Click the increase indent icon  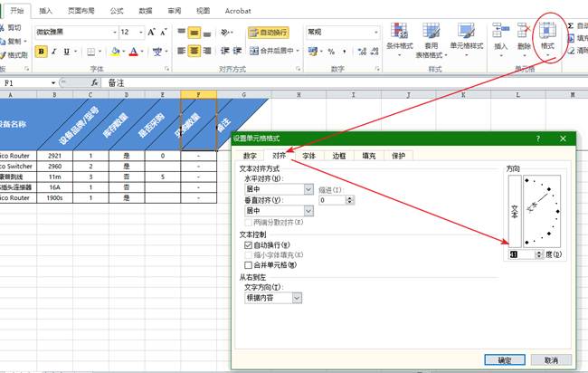237,51
